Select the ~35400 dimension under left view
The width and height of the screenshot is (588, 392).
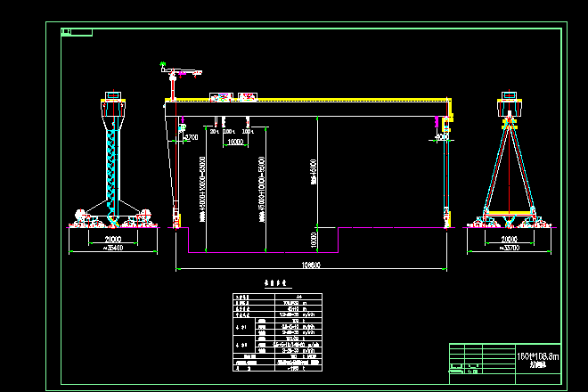pos(113,248)
